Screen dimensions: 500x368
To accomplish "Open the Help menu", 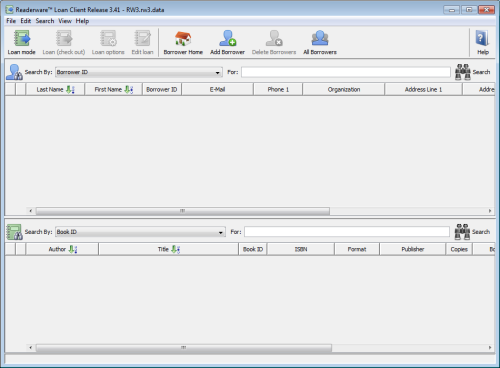I will [82, 21].
